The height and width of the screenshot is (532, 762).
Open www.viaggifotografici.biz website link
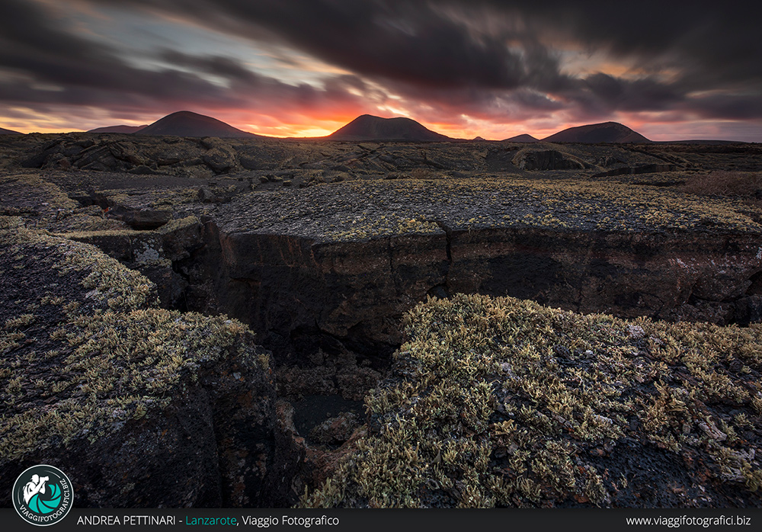click(688, 521)
